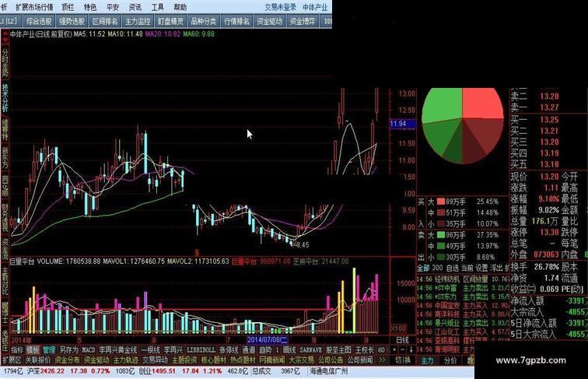
Task: Click the 综合选股 toolbar button
Action: pos(39,21)
